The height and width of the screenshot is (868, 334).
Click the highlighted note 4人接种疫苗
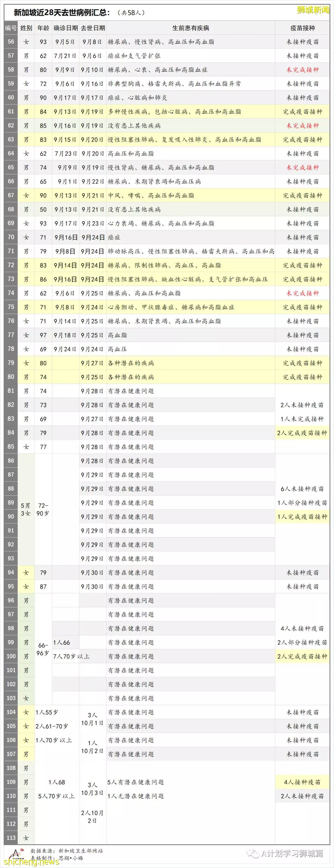pos(302,782)
